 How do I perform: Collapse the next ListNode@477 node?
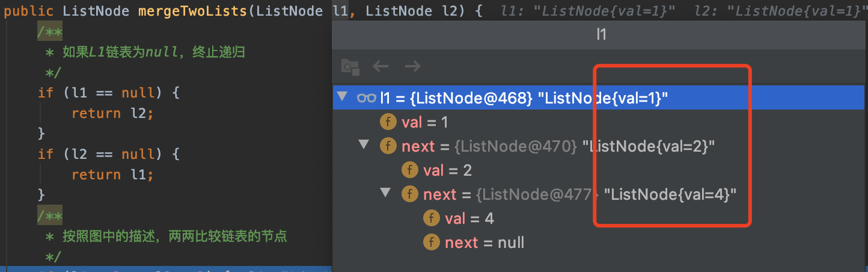click(385, 194)
